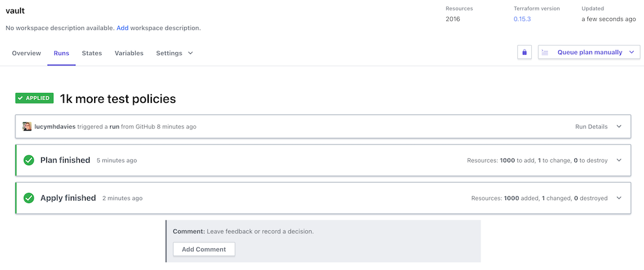Image resolution: width=644 pixels, height=270 pixels.
Task: Expand the Run Details chevron
Action: pos(619,127)
